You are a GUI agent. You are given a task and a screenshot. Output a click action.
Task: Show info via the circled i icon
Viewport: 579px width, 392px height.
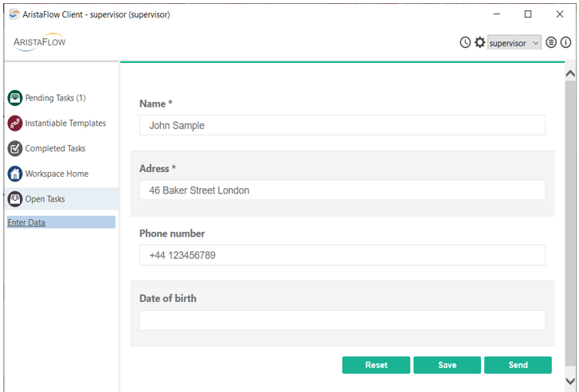(x=565, y=42)
